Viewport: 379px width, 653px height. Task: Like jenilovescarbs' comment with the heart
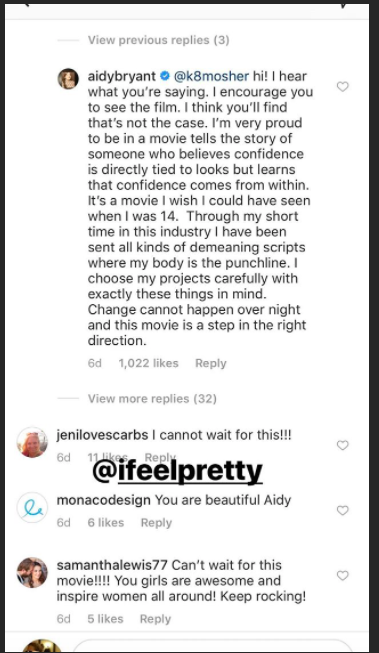pos(342,445)
